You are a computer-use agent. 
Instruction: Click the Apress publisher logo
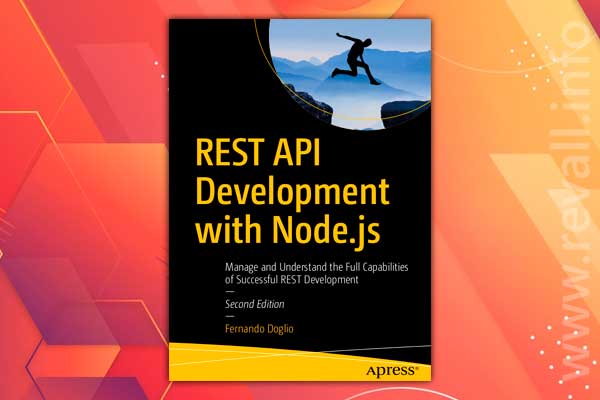pos(393,371)
